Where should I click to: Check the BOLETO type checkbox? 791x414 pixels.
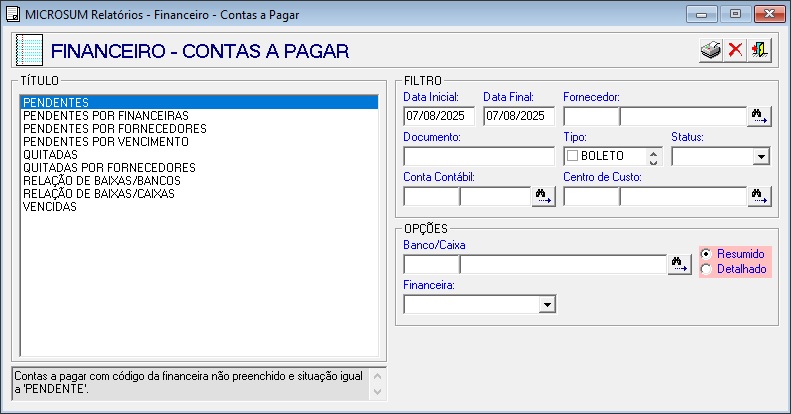572,156
